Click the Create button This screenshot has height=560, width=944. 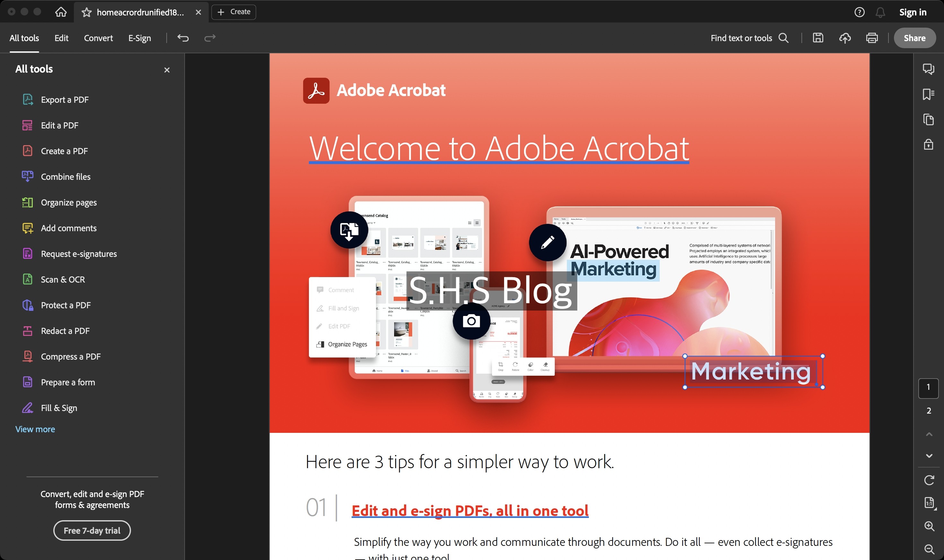pyautogui.click(x=233, y=12)
